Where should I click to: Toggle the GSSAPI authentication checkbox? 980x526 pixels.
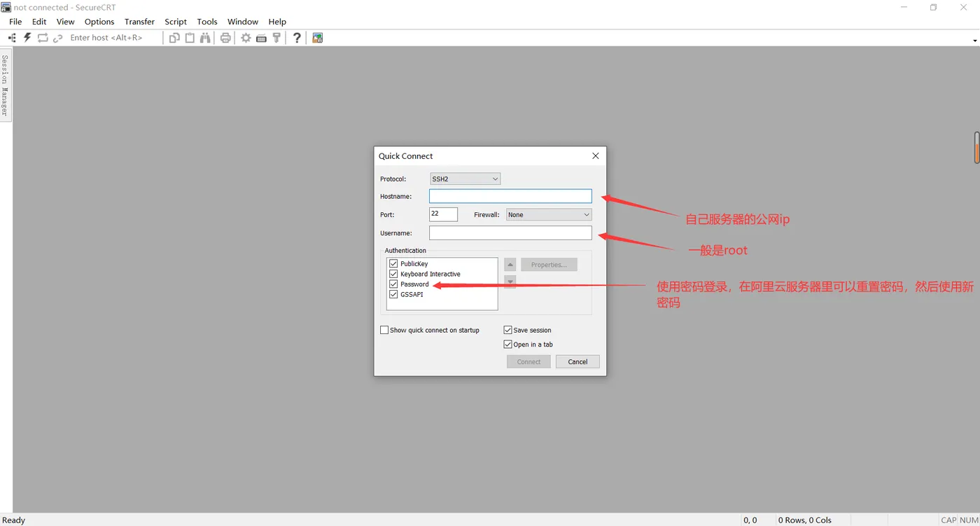(x=393, y=294)
